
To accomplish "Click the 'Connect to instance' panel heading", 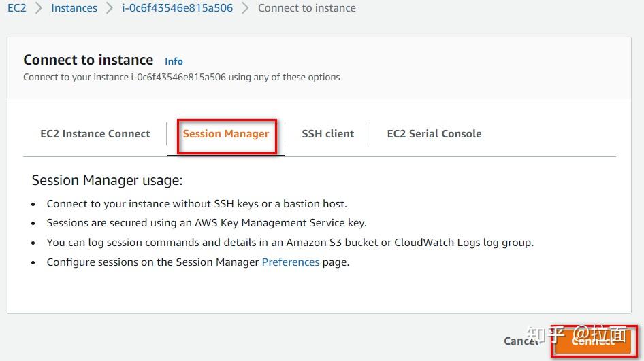I will [x=88, y=60].
